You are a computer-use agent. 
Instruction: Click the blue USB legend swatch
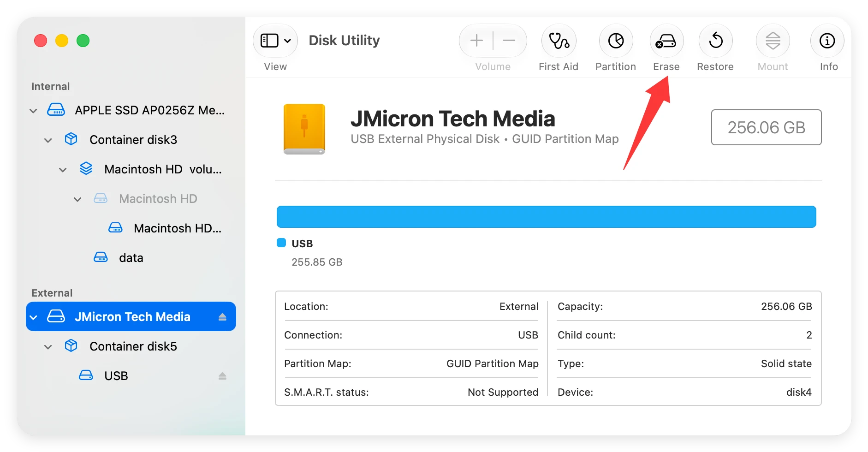click(281, 243)
